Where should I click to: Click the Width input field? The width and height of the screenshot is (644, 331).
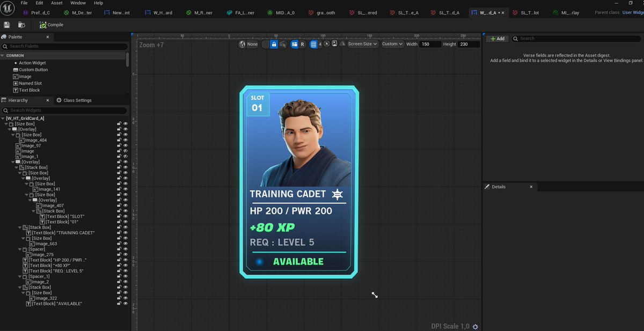pos(430,44)
